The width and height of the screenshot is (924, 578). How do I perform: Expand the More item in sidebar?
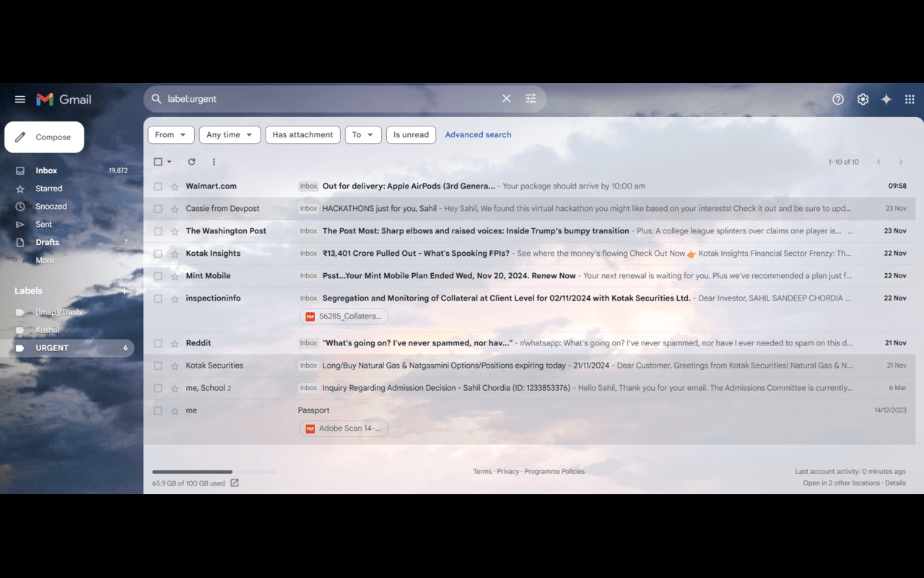(x=45, y=260)
